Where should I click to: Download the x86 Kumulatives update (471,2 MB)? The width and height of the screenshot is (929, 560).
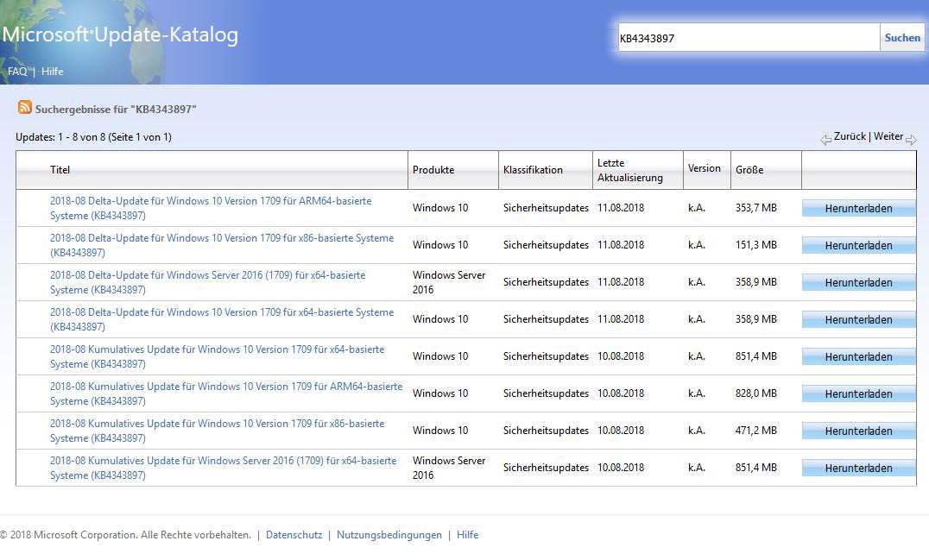coord(858,431)
